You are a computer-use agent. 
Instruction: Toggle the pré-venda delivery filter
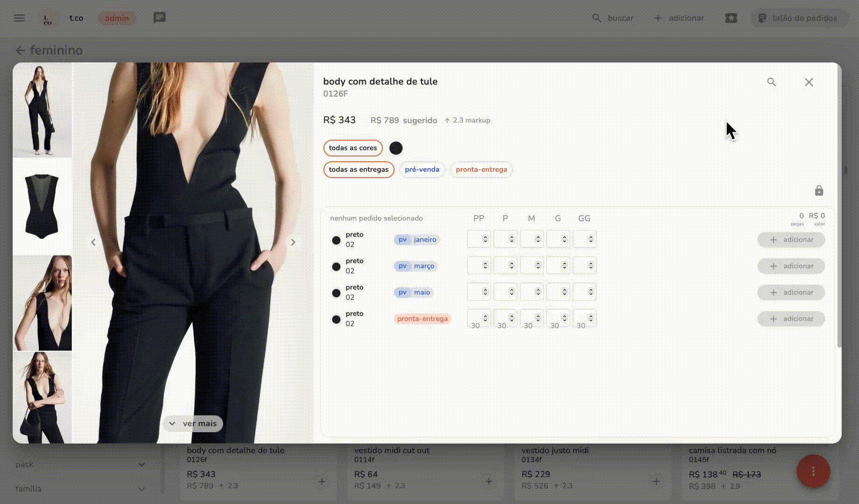tap(422, 169)
